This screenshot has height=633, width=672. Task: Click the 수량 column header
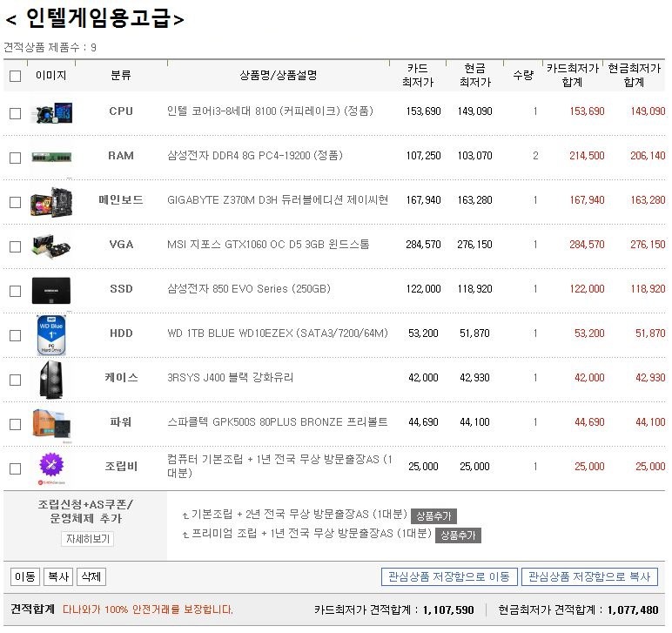[x=523, y=76]
